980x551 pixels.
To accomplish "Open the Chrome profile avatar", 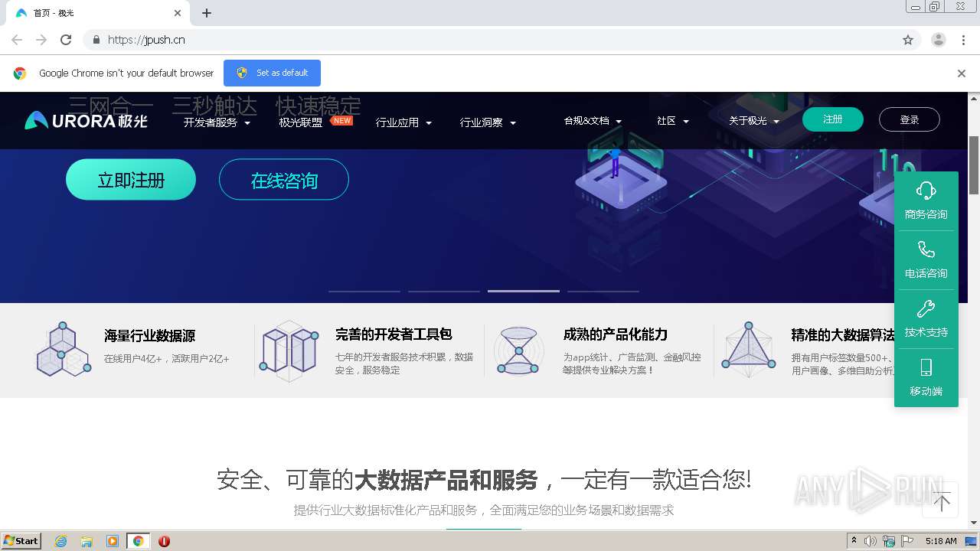I will click(939, 40).
